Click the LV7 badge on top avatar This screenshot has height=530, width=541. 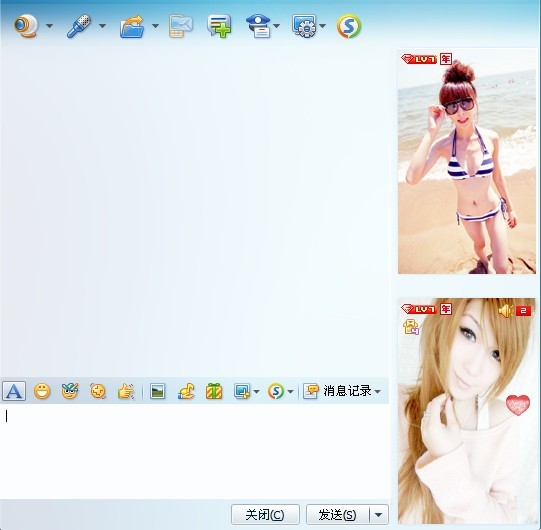point(419,59)
